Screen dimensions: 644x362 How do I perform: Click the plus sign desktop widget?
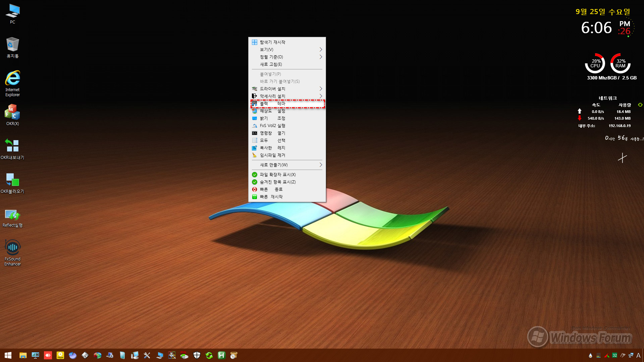click(623, 158)
